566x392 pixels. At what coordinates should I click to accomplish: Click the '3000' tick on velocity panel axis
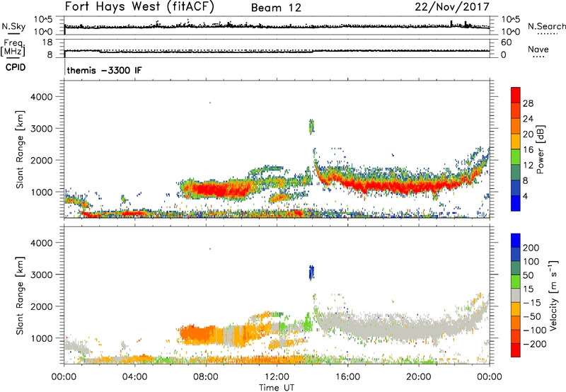click(41, 275)
